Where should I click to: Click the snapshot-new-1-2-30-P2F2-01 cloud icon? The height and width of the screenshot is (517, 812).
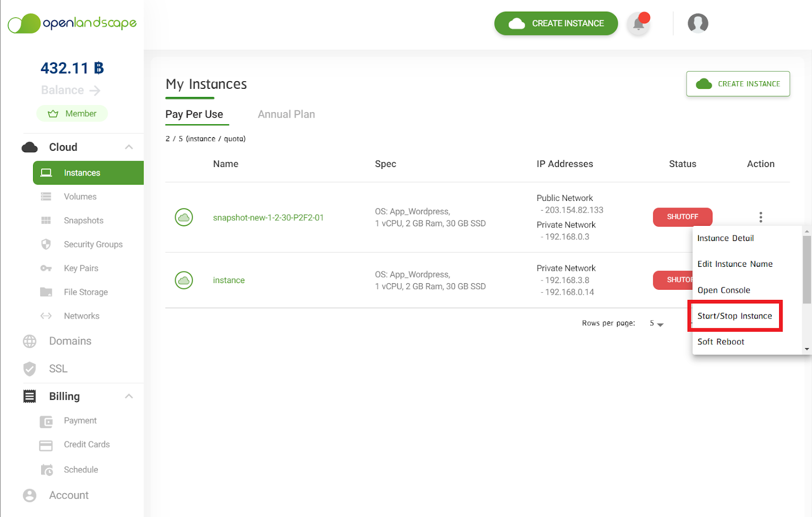point(184,217)
